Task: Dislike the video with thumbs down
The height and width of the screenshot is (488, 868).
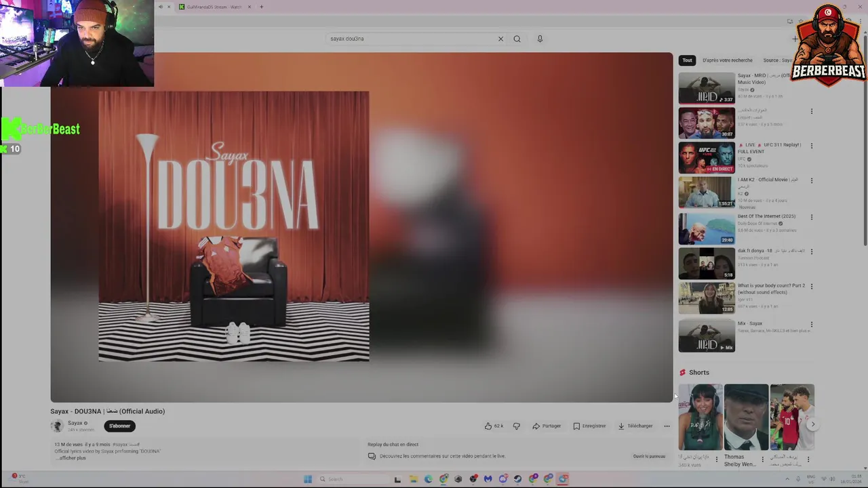Action: coord(517,426)
